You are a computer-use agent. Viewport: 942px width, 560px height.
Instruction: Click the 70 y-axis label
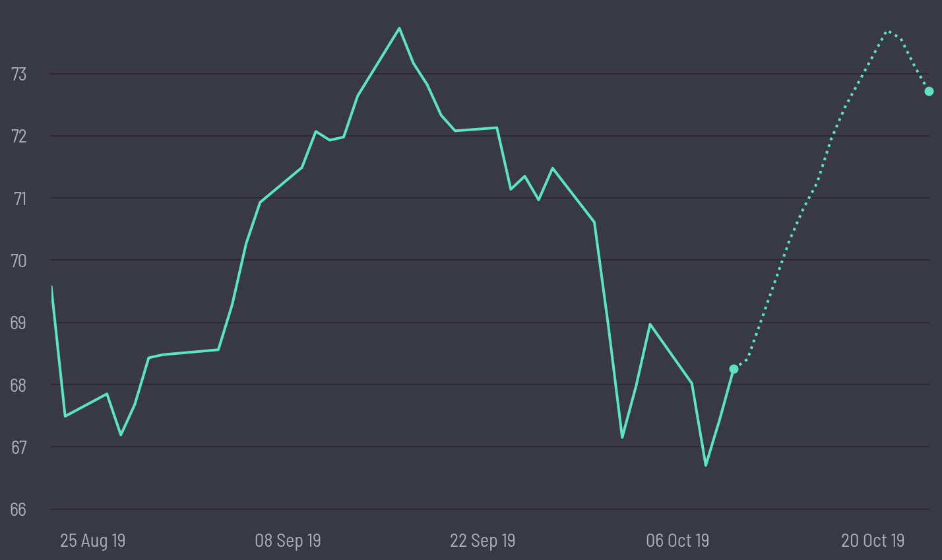[x=18, y=261]
